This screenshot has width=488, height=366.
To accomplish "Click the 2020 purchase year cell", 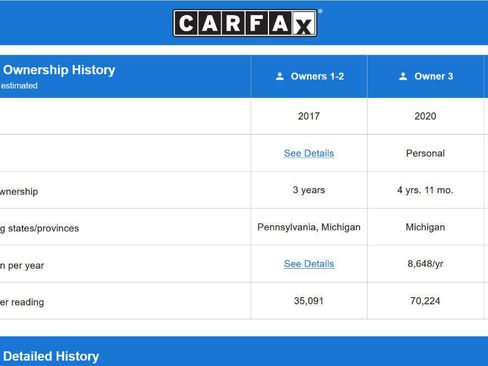I will [426, 116].
